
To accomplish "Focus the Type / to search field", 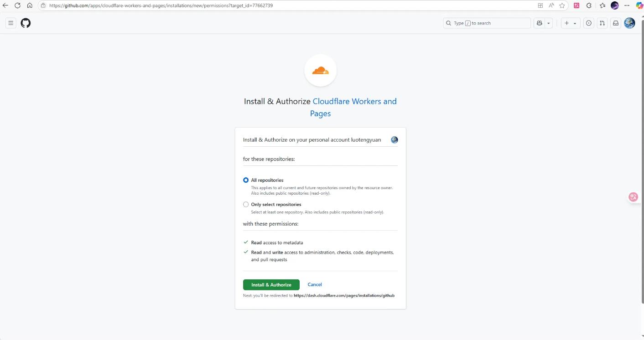I will (x=487, y=23).
